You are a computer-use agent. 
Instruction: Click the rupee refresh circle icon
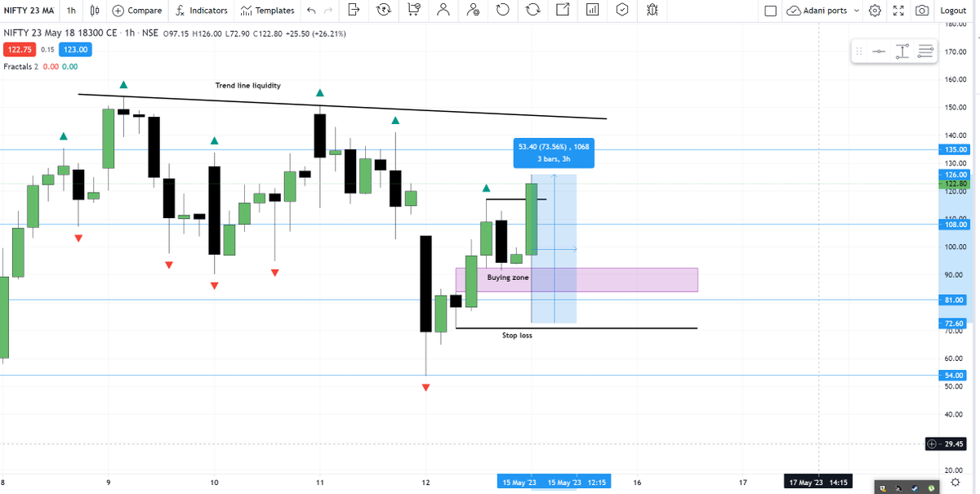[383, 11]
